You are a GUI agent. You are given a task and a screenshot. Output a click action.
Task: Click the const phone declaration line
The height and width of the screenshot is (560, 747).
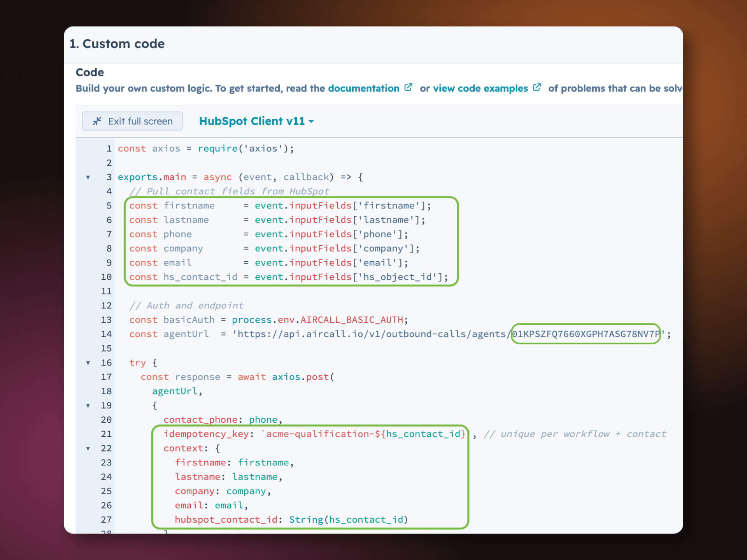click(269, 234)
